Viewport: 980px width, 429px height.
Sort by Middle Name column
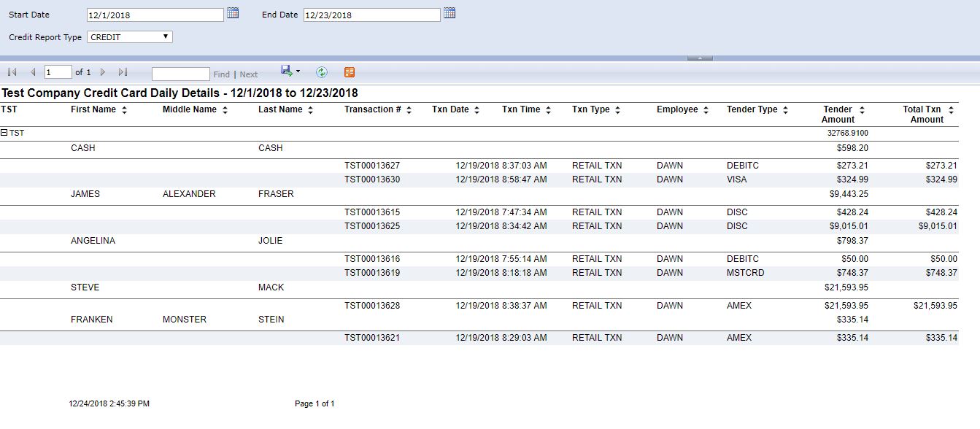(x=225, y=110)
